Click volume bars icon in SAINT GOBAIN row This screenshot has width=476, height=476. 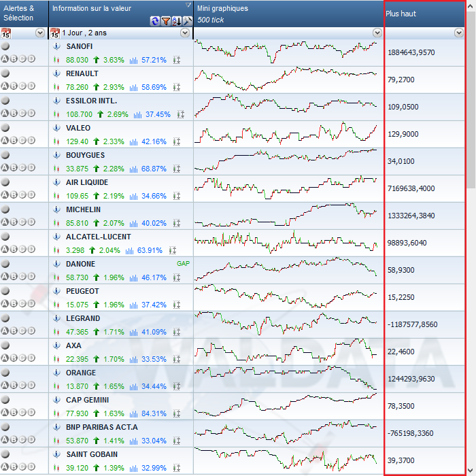click(133, 468)
